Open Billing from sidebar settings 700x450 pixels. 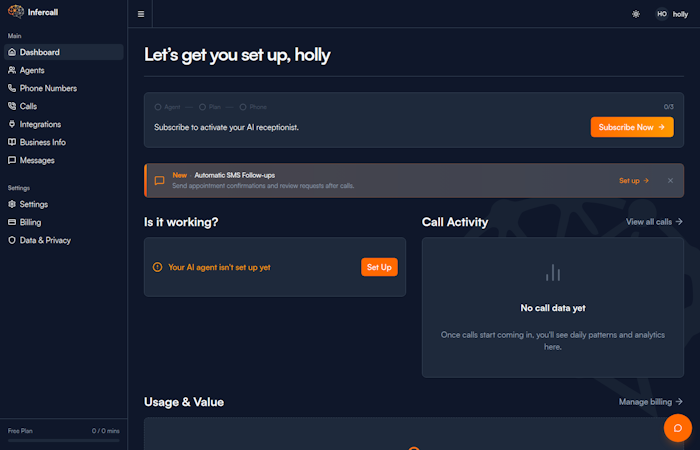[31, 222]
